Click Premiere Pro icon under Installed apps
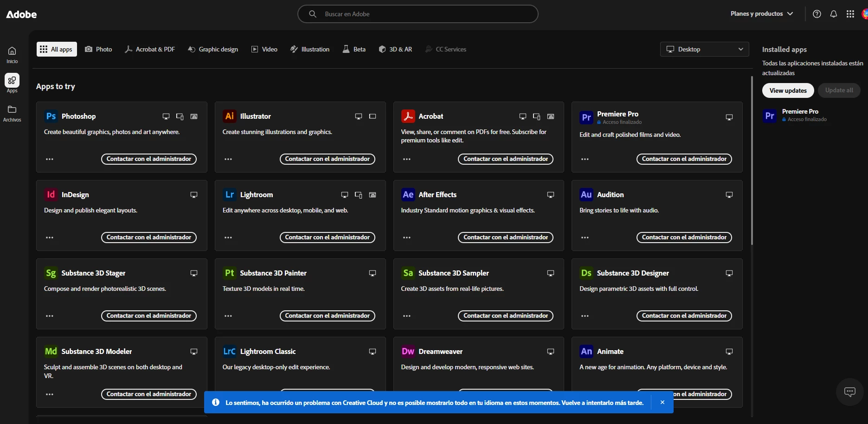868x424 pixels. [x=770, y=116]
